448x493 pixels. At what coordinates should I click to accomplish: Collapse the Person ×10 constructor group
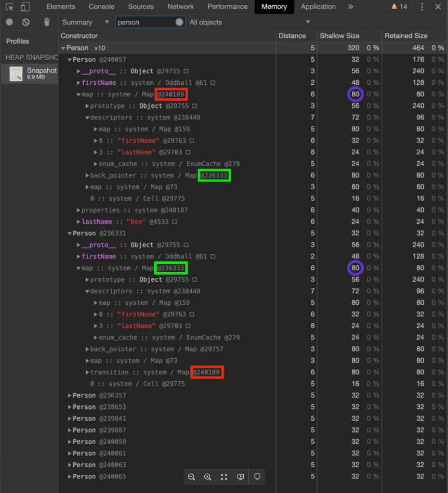[64, 48]
